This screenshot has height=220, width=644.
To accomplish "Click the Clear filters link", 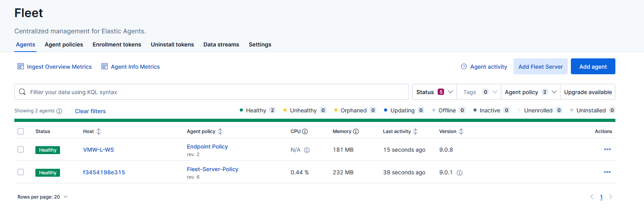I will 90,111.
